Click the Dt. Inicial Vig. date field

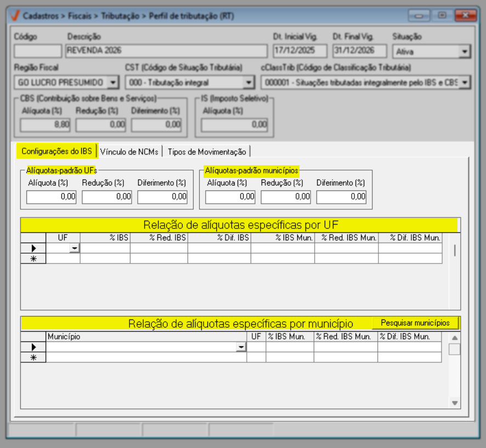(x=299, y=51)
